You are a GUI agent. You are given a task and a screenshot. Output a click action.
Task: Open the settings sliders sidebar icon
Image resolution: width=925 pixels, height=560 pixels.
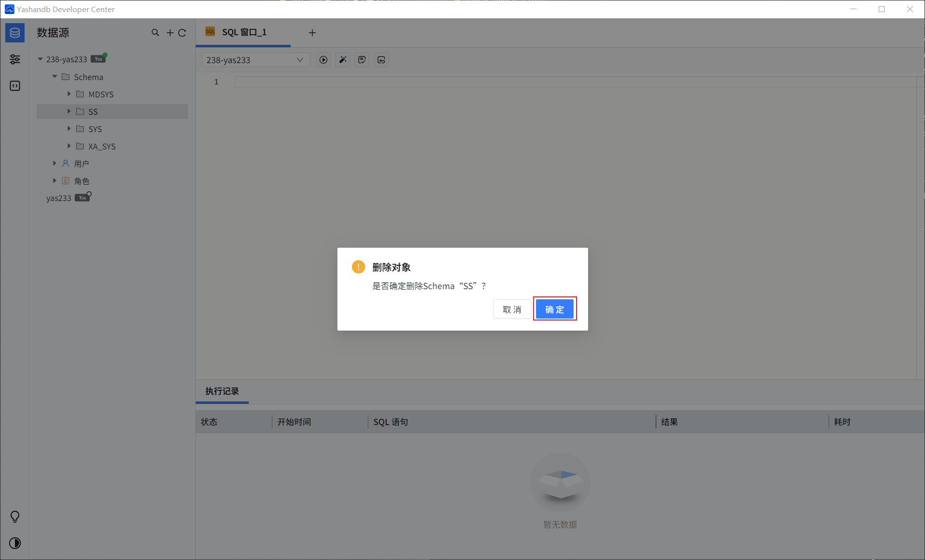coord(15,59)
